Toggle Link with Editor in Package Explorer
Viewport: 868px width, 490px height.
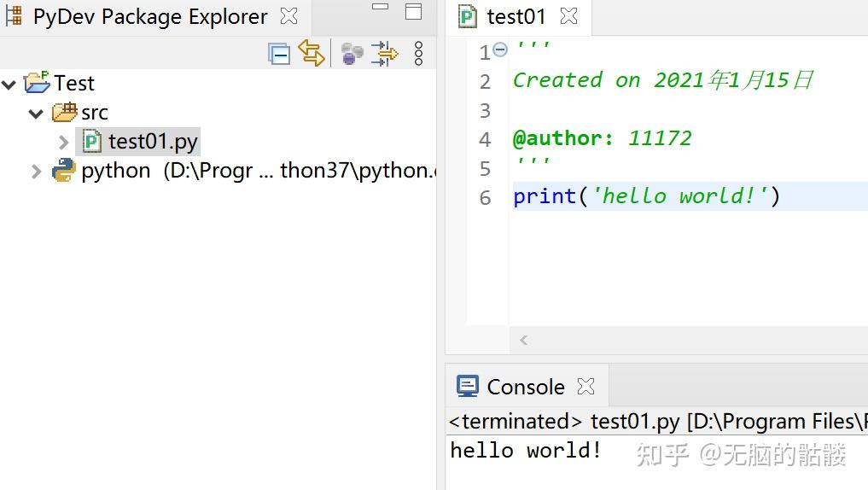pyautogui.click(x=312, y=53)
